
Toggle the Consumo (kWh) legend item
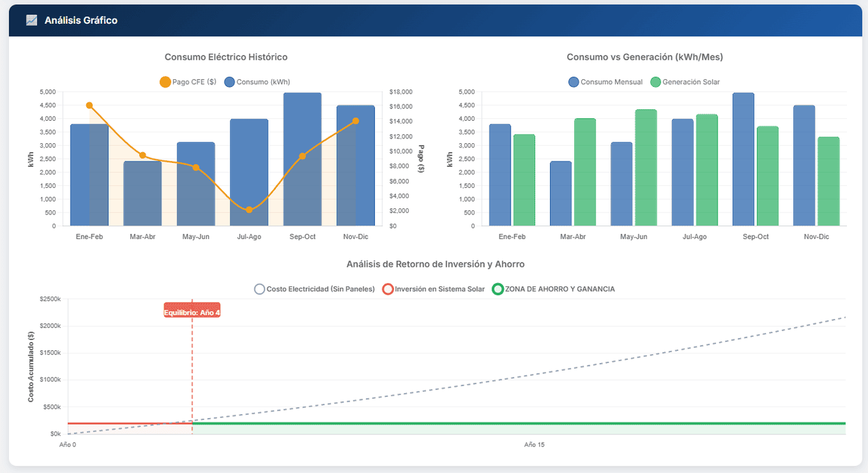point(256,82)
